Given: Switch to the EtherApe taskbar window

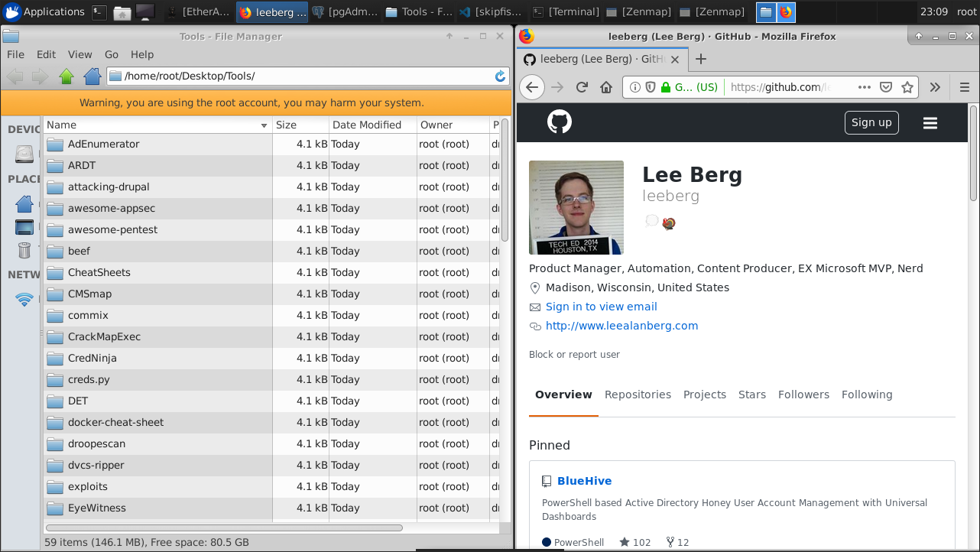Looking at the screenshot, I should coord(198,12).
